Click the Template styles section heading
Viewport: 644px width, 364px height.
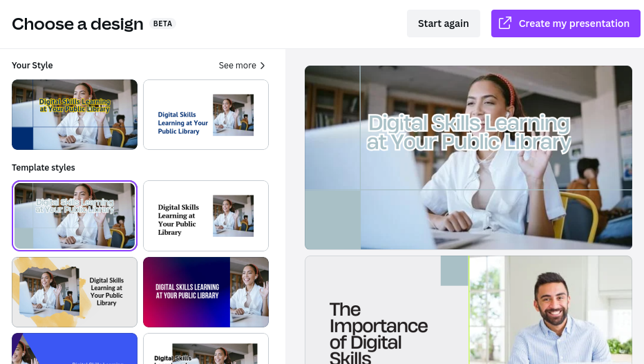click(x=43, y=167)
